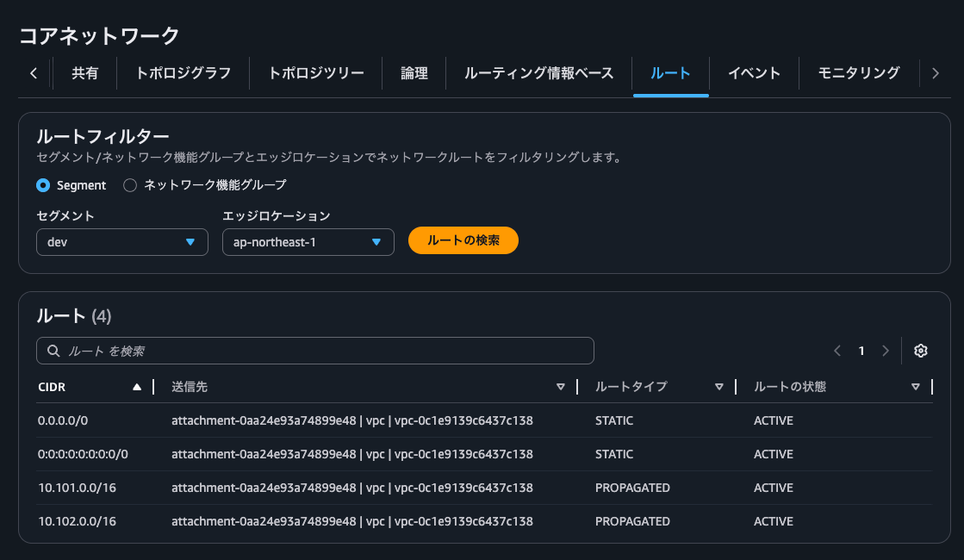Switch to the トポロジツリー tab
Viewport: 964px width, 560px height.
(x=316, y=73)
